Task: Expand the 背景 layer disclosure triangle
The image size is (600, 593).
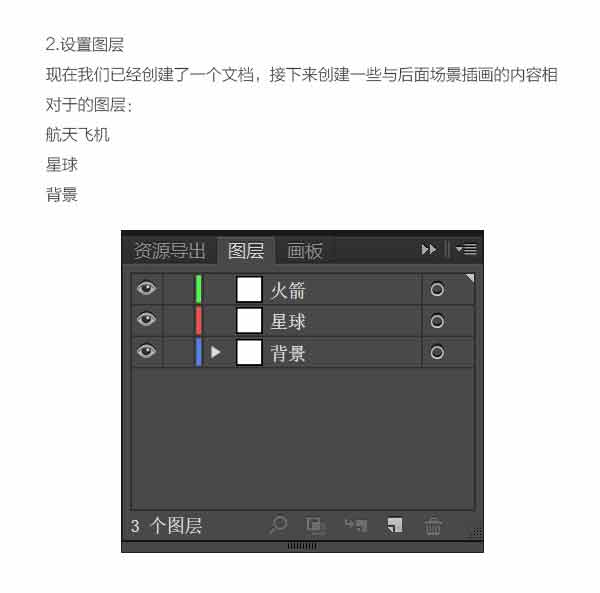Action: coord(215,352)
